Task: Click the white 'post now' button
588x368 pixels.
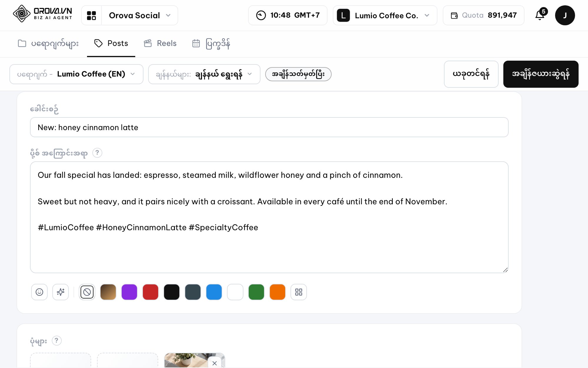Action: (471, 74)
